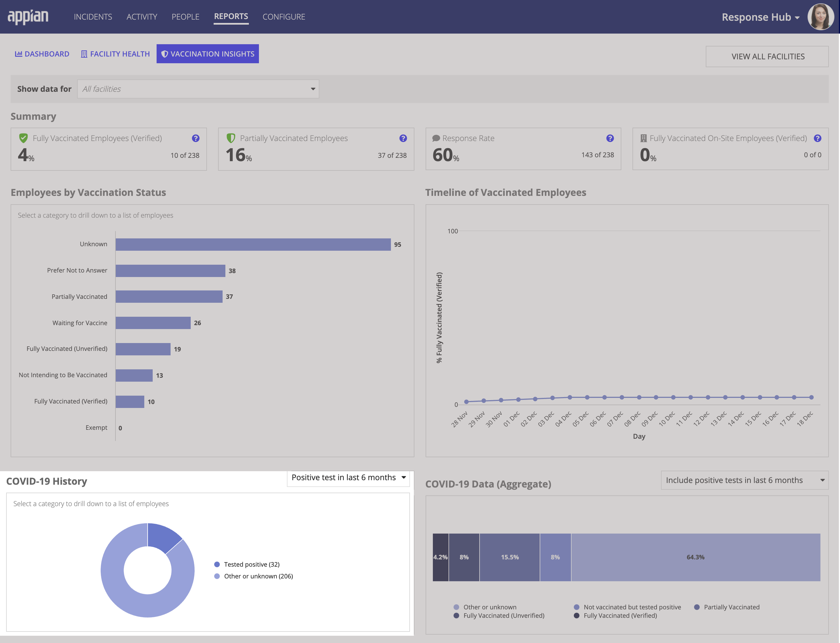
Task: Select the Fully Vaccinated (Unverified) bar
Action: tap(143, 349)
